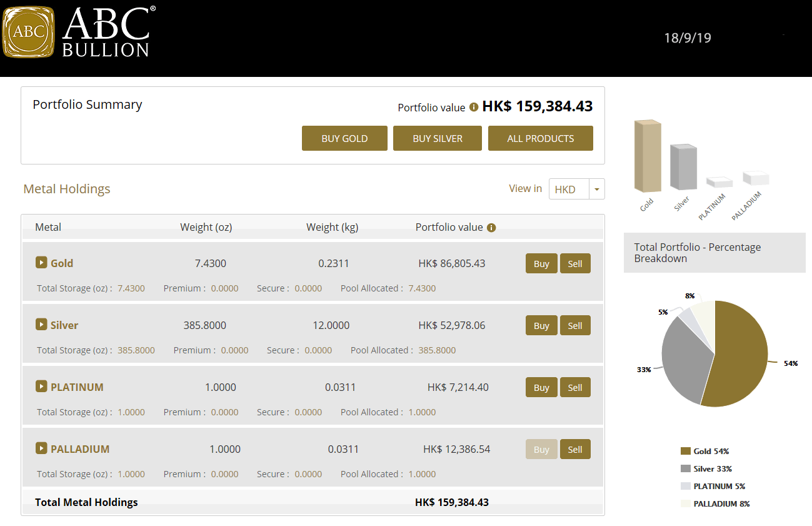The height and width of the screenshot is (526, 812).
Task: Click Gold weight 7.4300 oz
Action: point(211,263)
